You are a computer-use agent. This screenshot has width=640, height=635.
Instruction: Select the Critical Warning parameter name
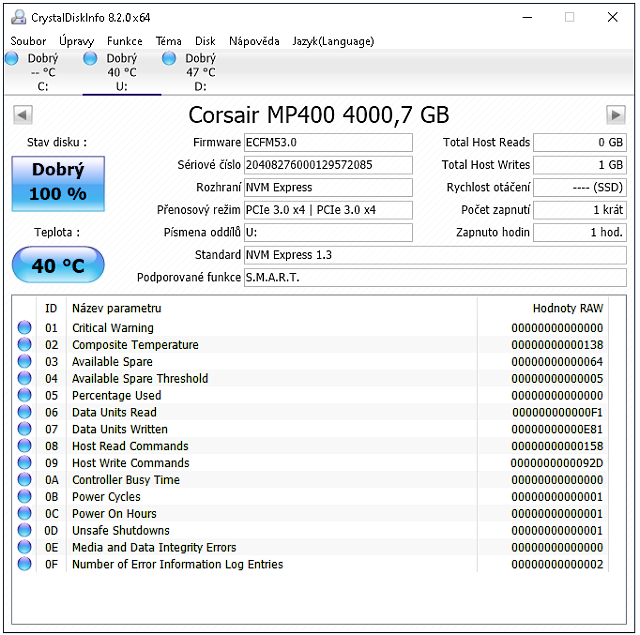(x=113, y=328)
